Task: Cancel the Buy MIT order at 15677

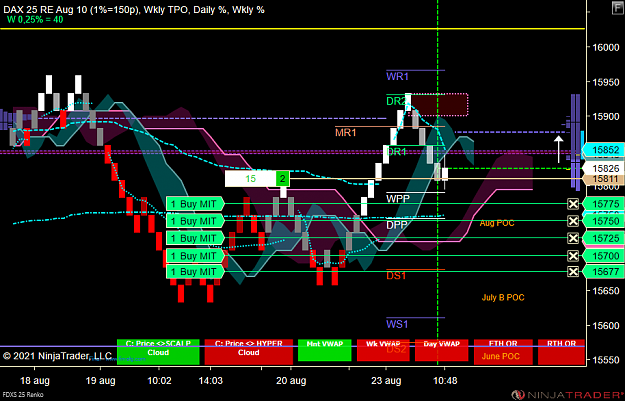Action: point(573,271)
